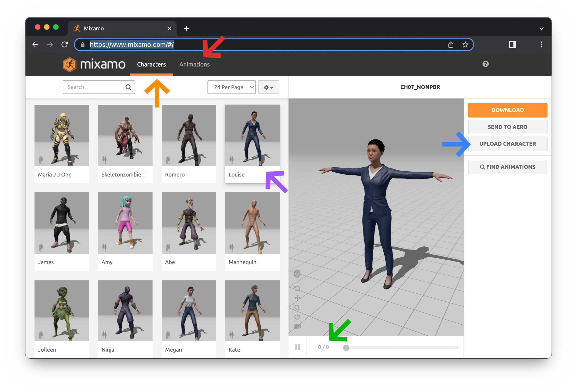Pause the animation playback
577x392 pixels.
point(297,347)
